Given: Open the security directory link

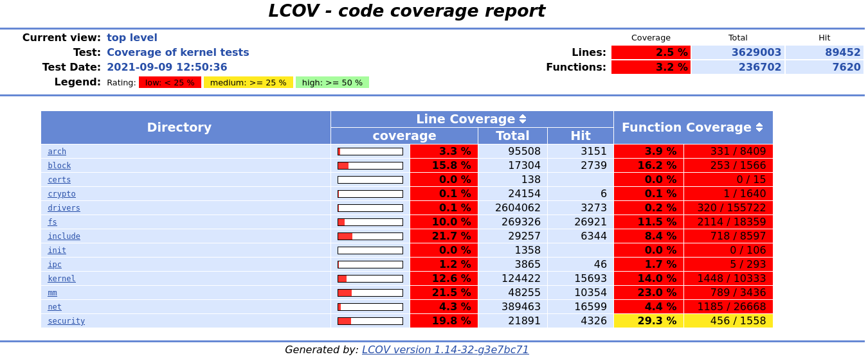Looking at the screenshot, I should [66, 321].
